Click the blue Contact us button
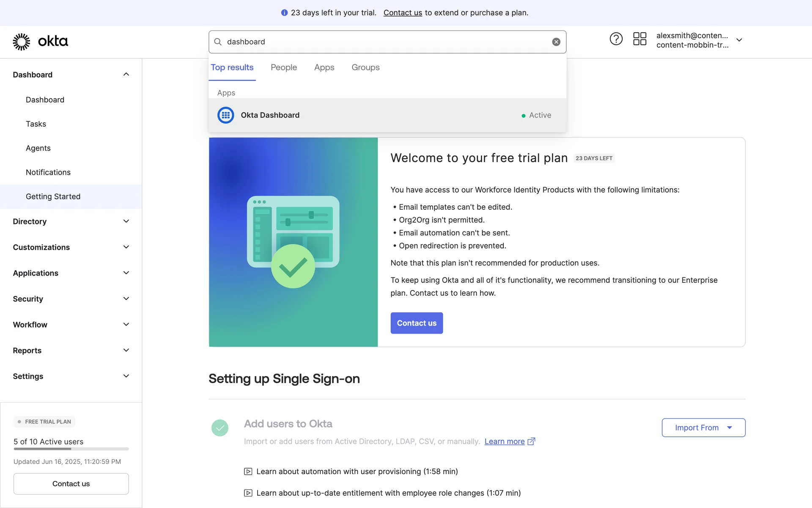The image size is (812, 508). pyautogui.click(x=417, y=323)
